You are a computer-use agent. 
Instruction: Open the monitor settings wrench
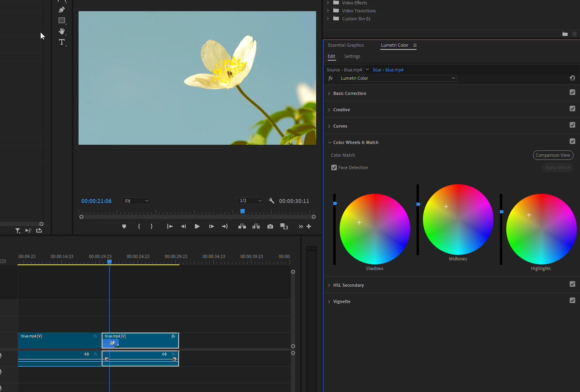[x=271, y=201]
